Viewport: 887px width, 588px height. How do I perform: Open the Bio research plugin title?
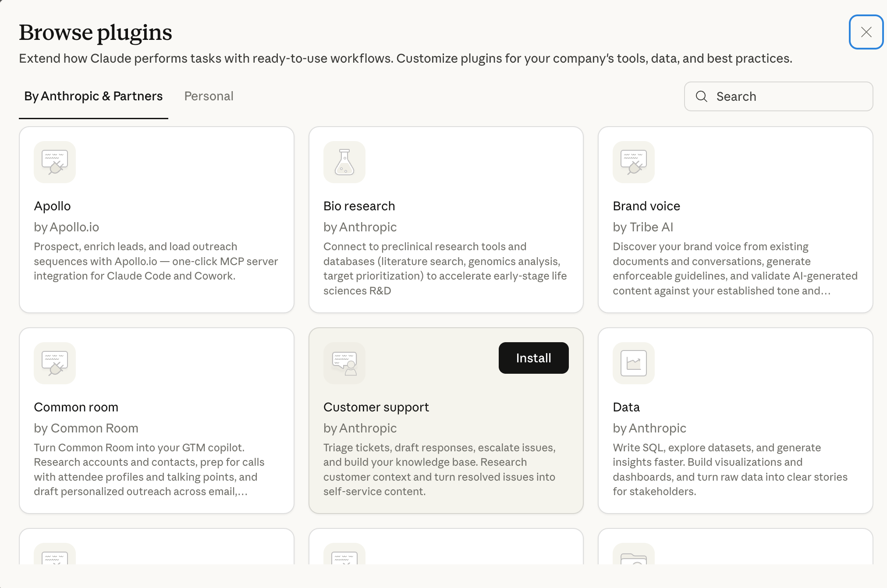359,206
